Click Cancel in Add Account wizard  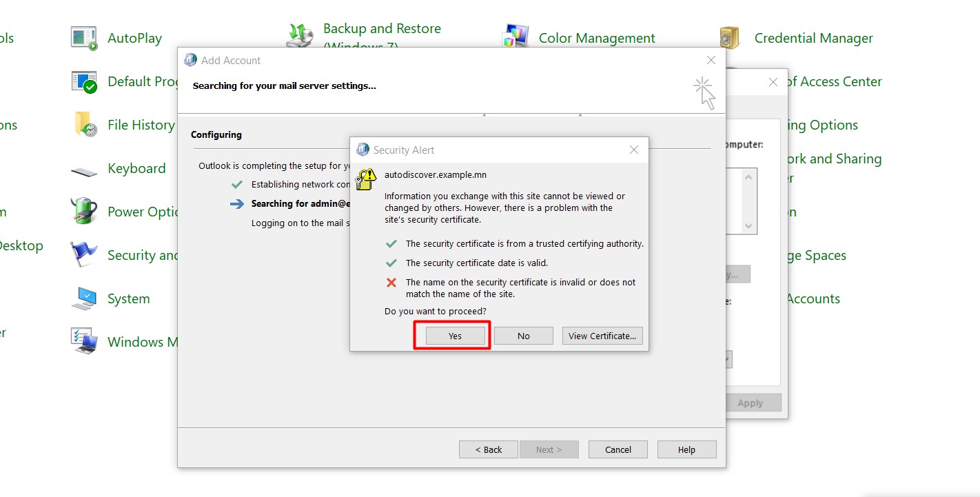(617, 449)
